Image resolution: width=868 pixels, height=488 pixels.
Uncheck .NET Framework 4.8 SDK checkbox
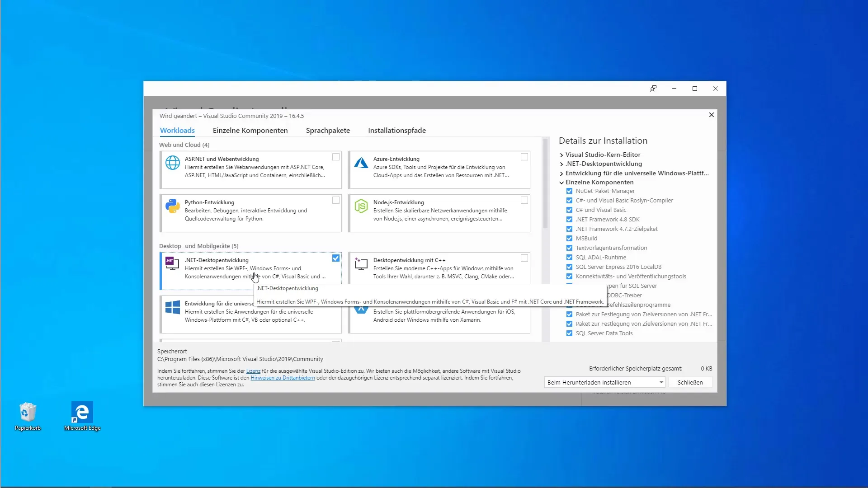569,220
